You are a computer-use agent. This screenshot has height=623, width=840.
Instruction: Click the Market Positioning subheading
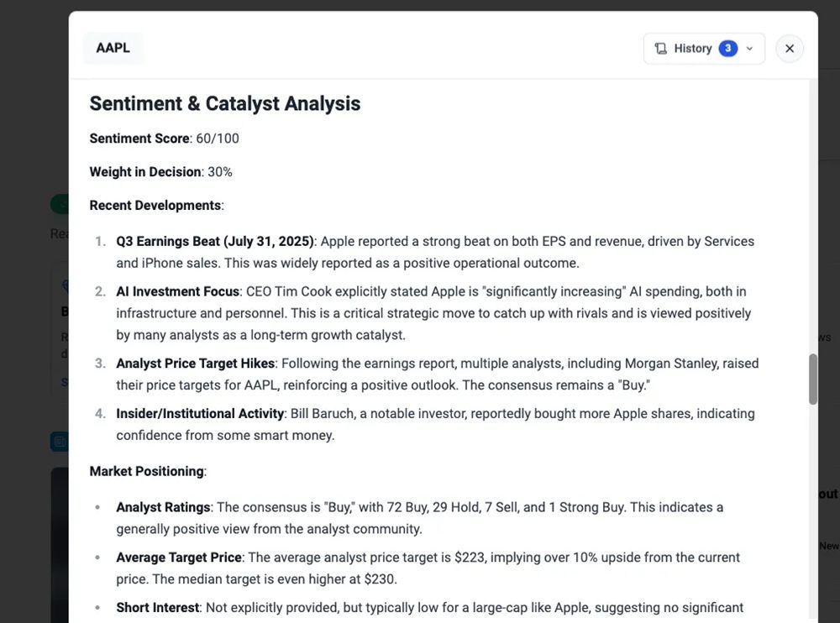147,471
